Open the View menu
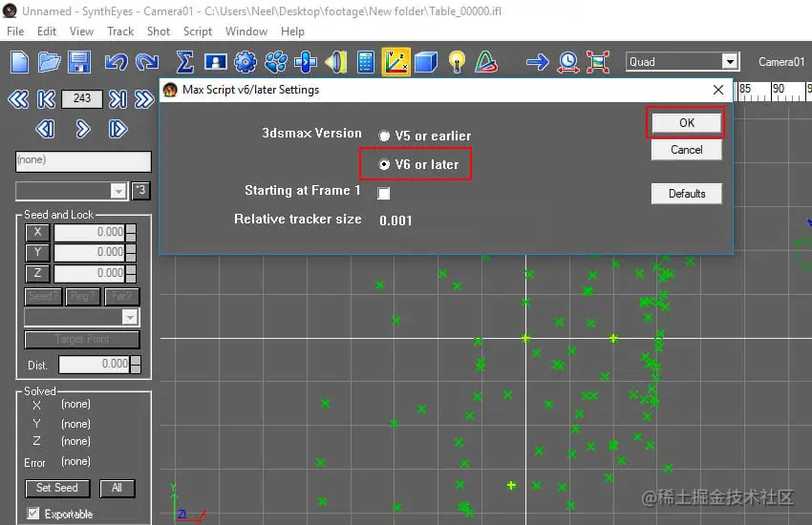812x525 pixels. click(x=81, y=31)
